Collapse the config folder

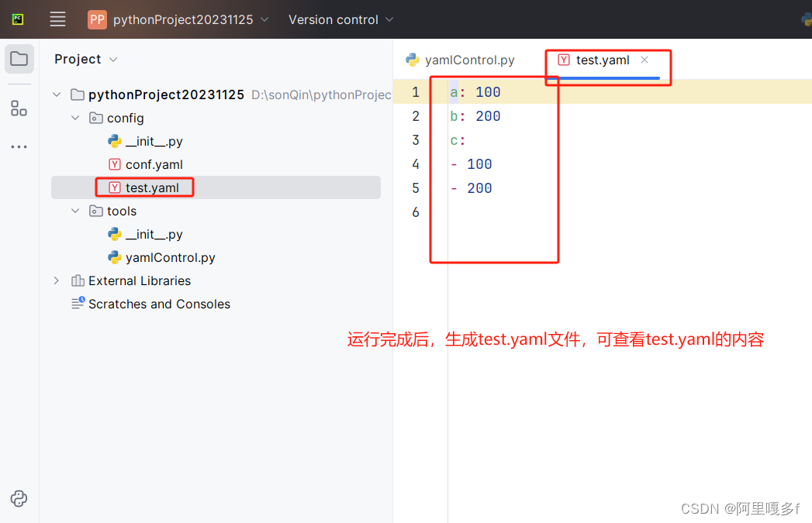click(x=75, y=118)
